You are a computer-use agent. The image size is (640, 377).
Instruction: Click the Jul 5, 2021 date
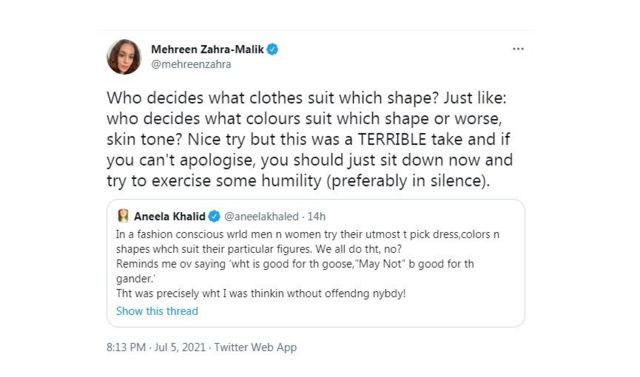pyautogui.click(x=180, y=347)
